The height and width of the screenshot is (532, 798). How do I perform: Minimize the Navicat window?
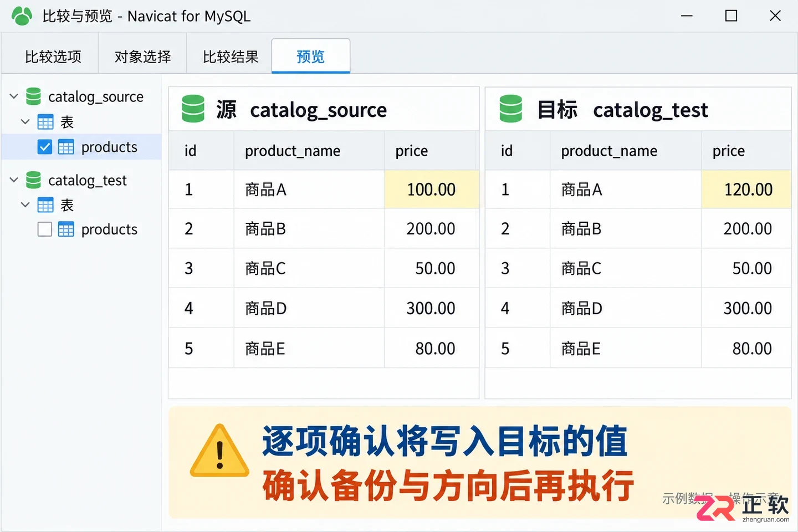click(x=687, y=16)
